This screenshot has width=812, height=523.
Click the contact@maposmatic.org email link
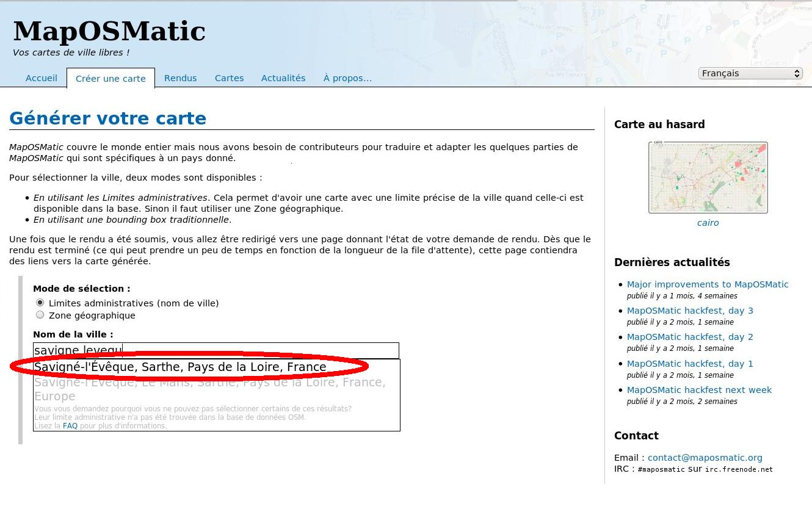tap(705, 458)
